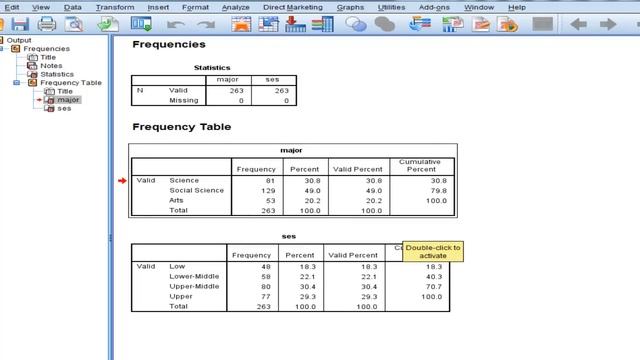Go to Data editor icon
Screen dimensions: 640x360
coord(241,24)
